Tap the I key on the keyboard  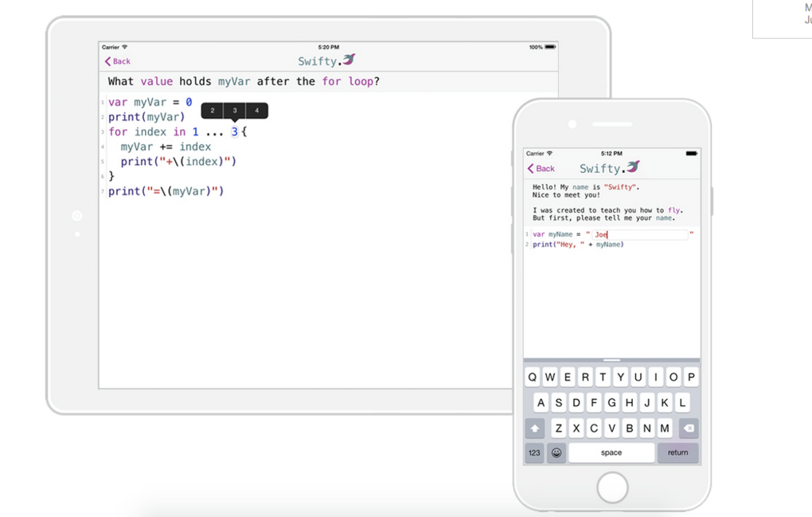click(656, 377)
